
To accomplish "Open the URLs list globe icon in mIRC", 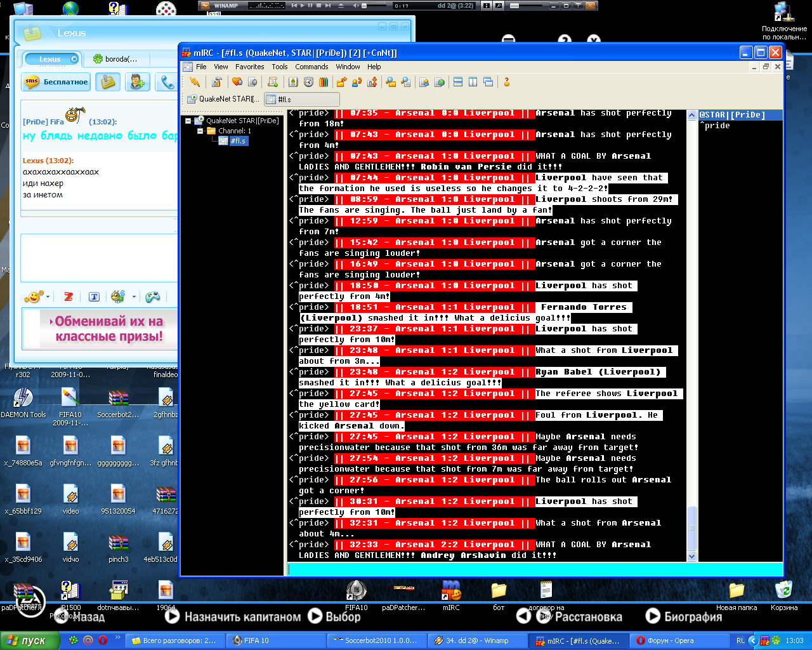I will (439, 82).
